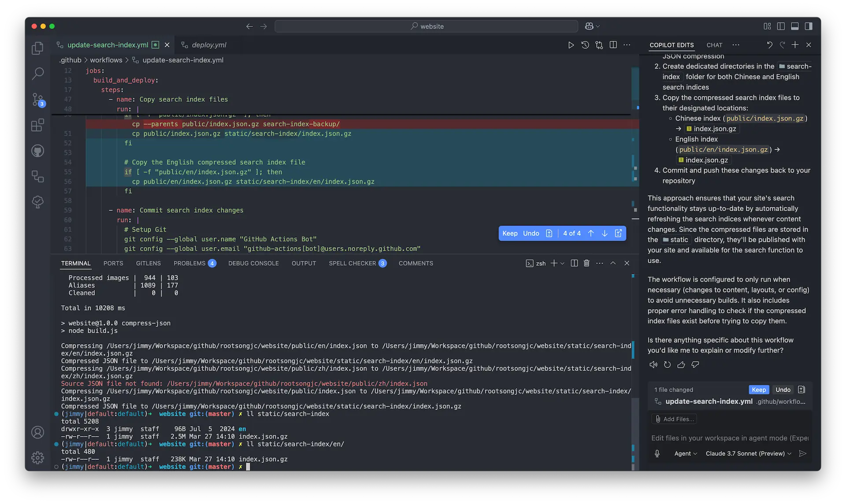Open customize layout options
The image size is (846, 504).
point(767,26)
